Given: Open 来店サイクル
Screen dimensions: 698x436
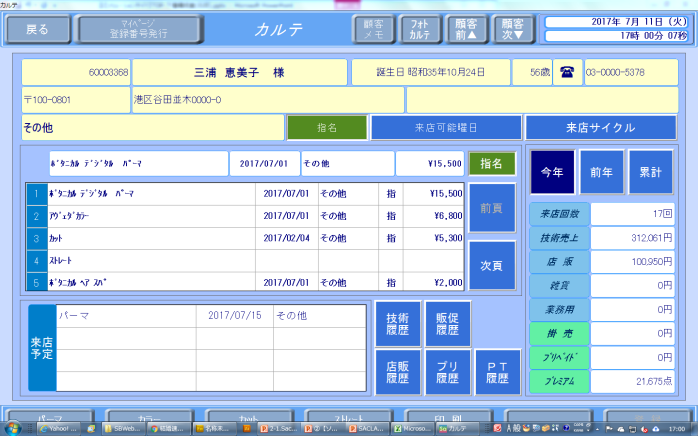Looking at the screenshot, I should coord(601,128).
